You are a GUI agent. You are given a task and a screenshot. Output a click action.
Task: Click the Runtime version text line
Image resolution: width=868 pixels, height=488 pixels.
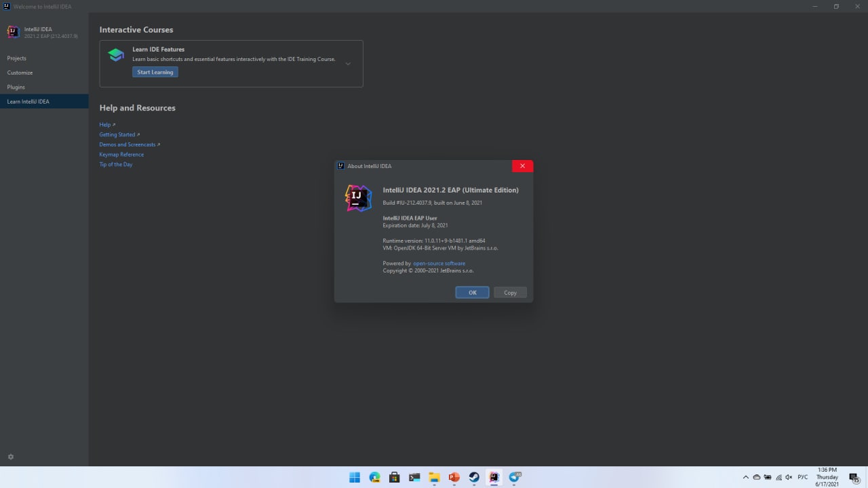click(x=434, y=241)
